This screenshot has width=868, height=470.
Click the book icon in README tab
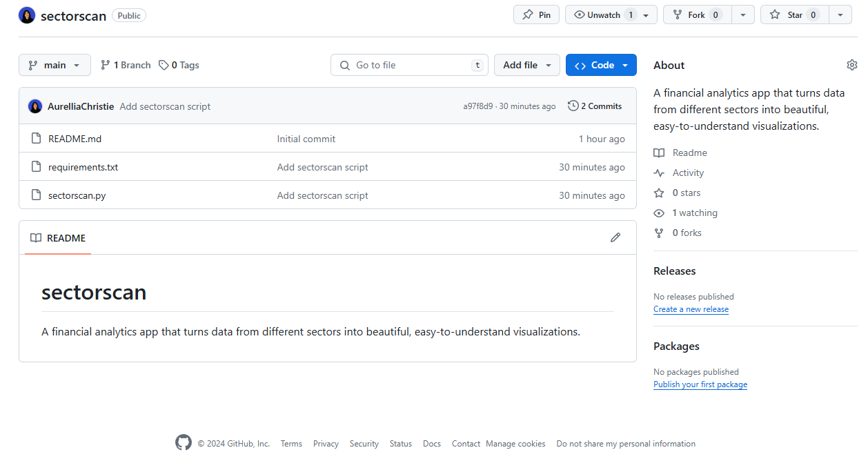tap(36, 238)
